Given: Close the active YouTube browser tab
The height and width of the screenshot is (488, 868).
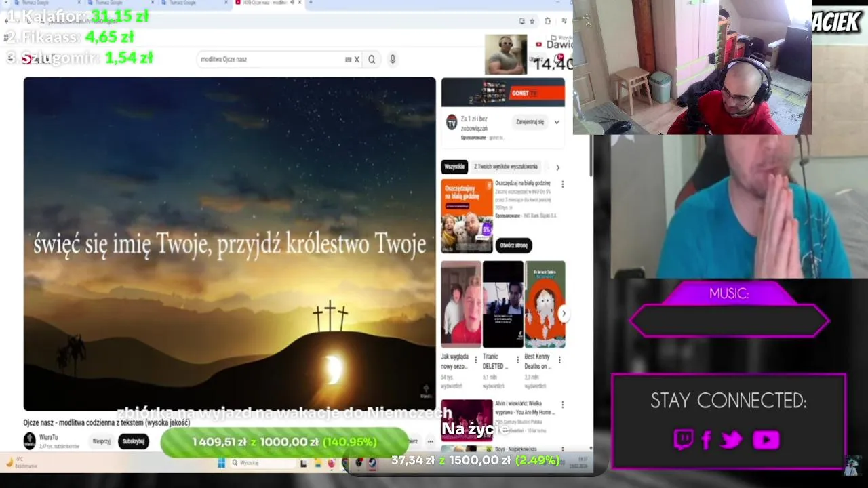Looking at the screenshot, I should pos(300,3).
